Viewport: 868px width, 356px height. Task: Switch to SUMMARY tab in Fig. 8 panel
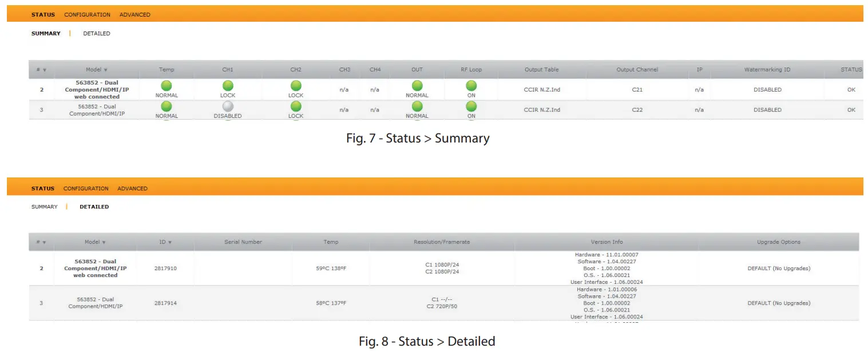pyautogui.click(x=45, y=207)
